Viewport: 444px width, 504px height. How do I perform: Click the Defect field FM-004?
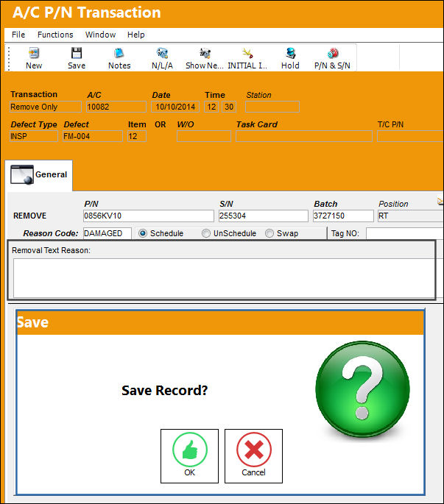coord(93,136)
